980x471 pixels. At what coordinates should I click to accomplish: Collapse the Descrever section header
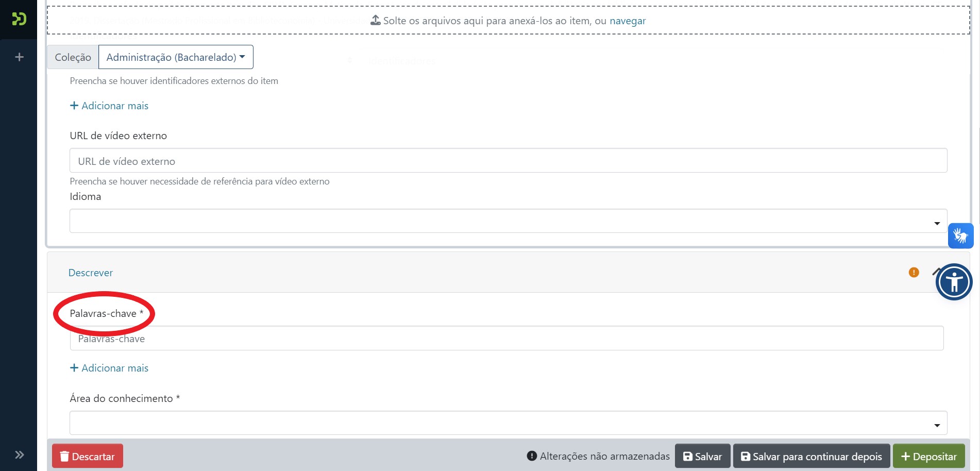91,273
